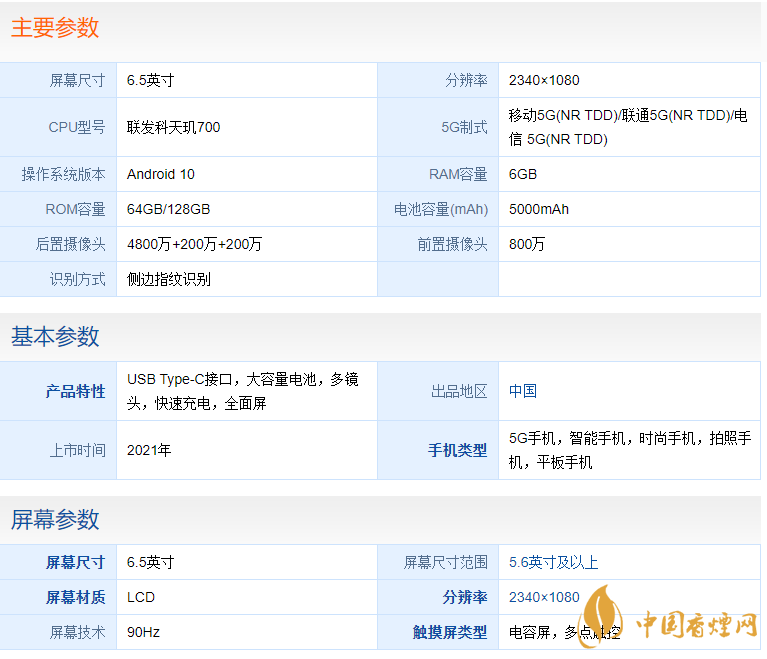Click the bold 手机类型 label
The height and width of the screenshot is (659, 767).
pos(457,450)
